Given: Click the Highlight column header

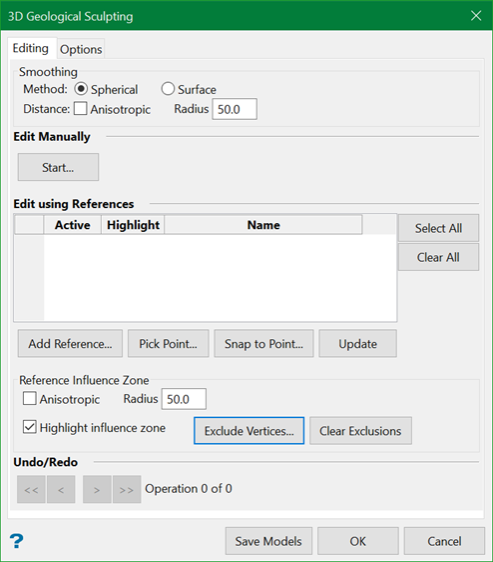Looking at the screenshot, I should [133, 225].
